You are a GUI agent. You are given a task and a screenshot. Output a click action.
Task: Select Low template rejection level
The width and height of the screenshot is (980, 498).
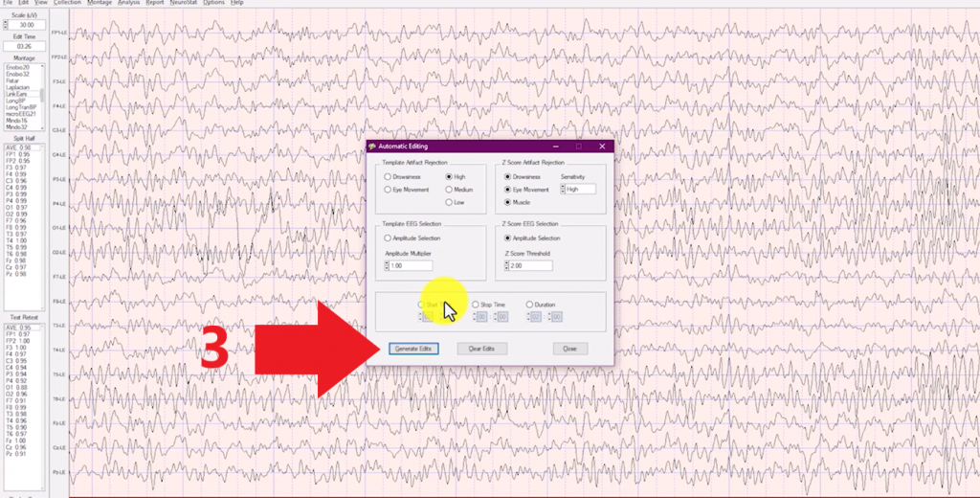point(449,202)
